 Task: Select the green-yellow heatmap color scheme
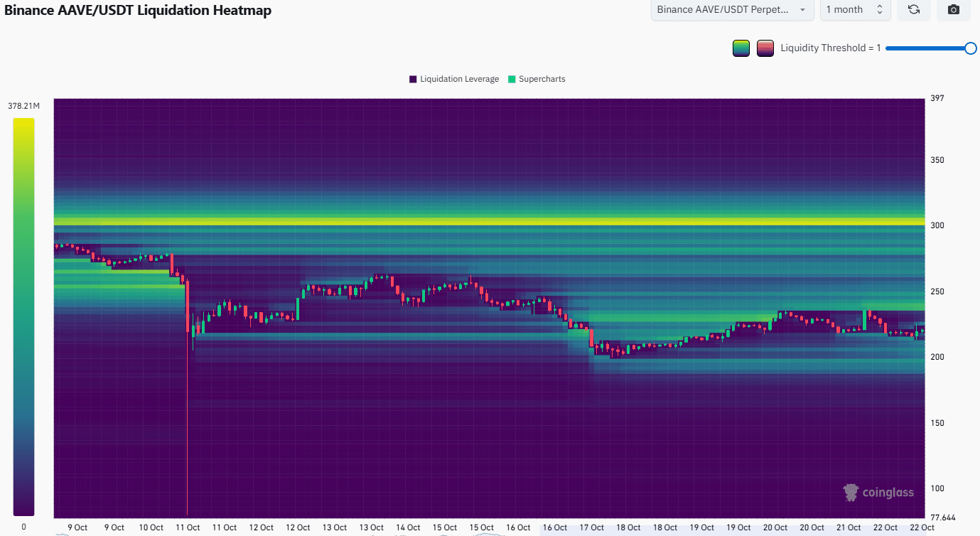point(741,48)
